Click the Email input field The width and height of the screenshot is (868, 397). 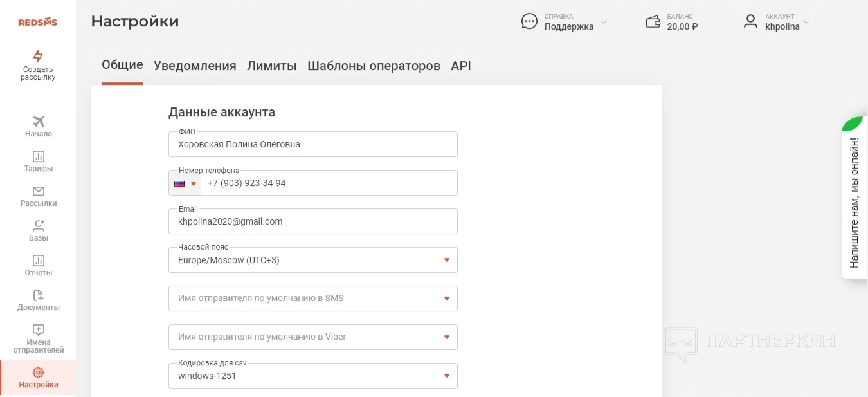coord(312,221)
